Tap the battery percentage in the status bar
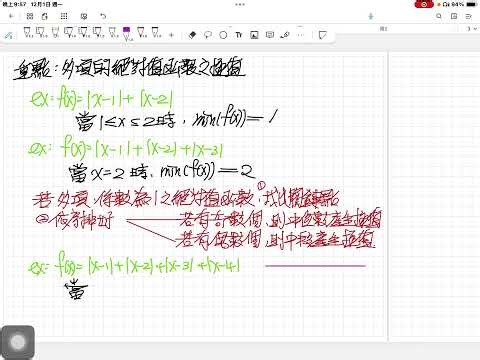Screen dimensions: 480x360 click(458, 4)
